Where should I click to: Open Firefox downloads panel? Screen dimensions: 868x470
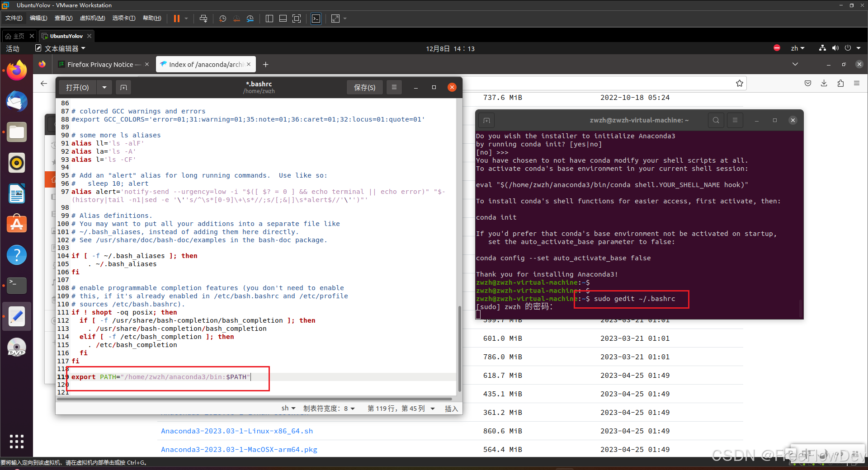coord(824,83)
